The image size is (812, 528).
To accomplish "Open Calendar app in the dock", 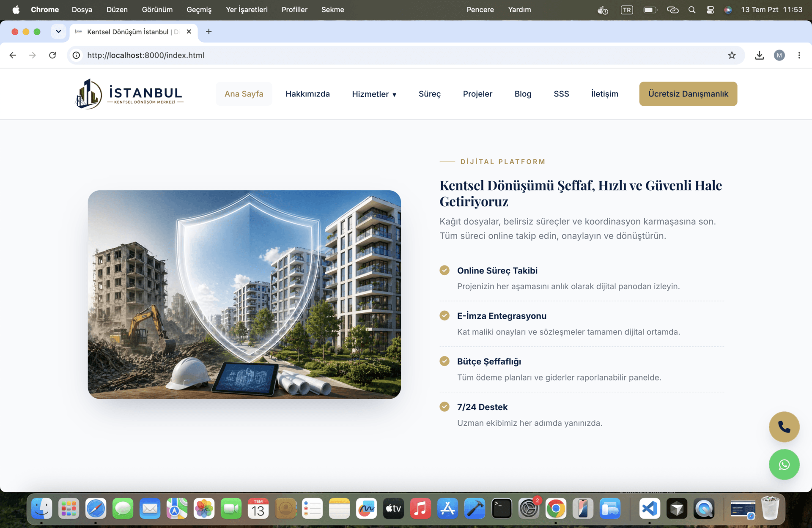I will (x=258, y=509).
